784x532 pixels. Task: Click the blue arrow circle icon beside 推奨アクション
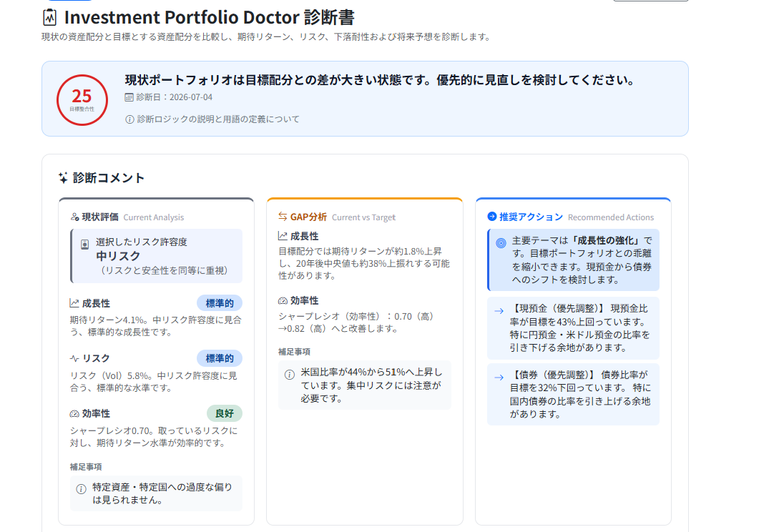[492, 217]
